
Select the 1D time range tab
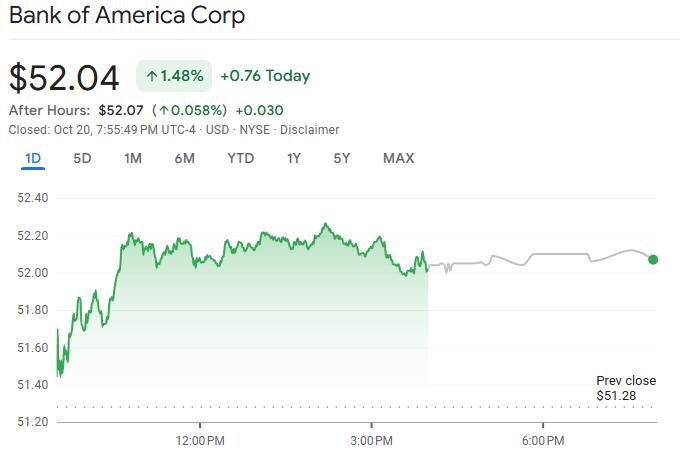pos(32,158)
